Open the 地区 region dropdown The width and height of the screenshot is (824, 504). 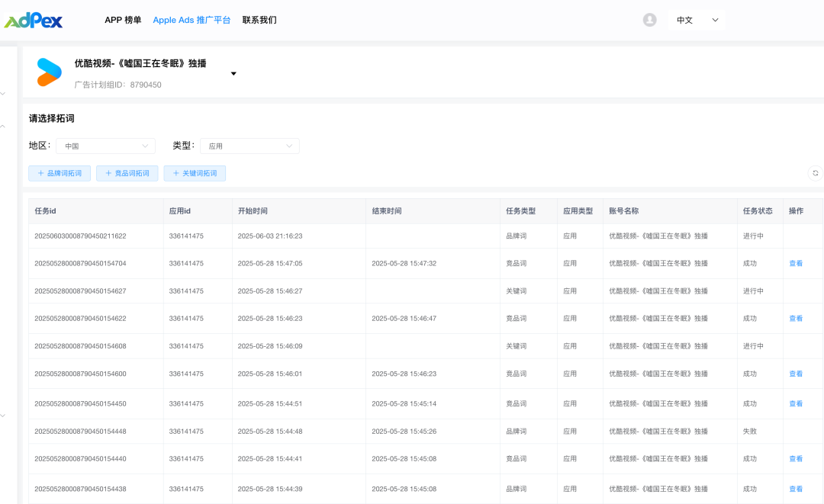[105, 146]
